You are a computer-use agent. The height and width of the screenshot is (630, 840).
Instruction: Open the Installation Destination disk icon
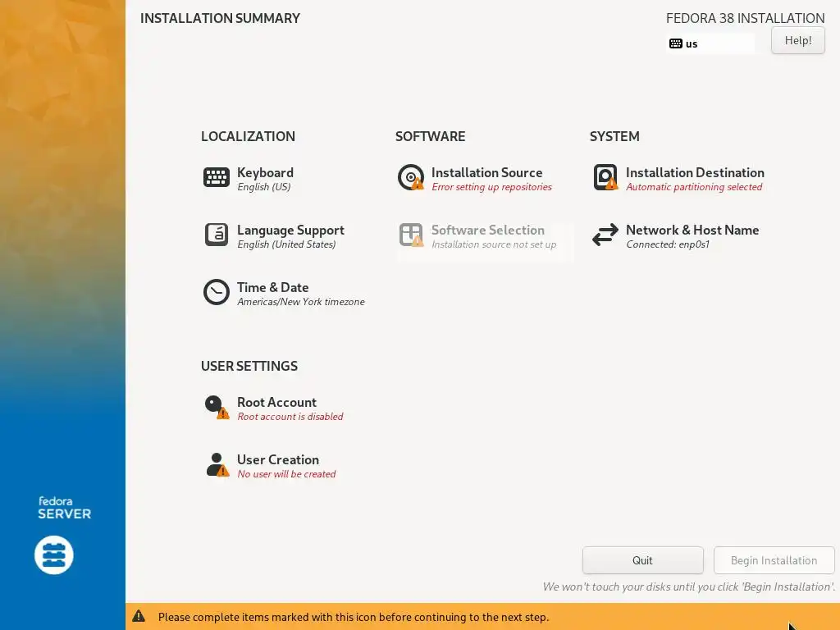605,177
